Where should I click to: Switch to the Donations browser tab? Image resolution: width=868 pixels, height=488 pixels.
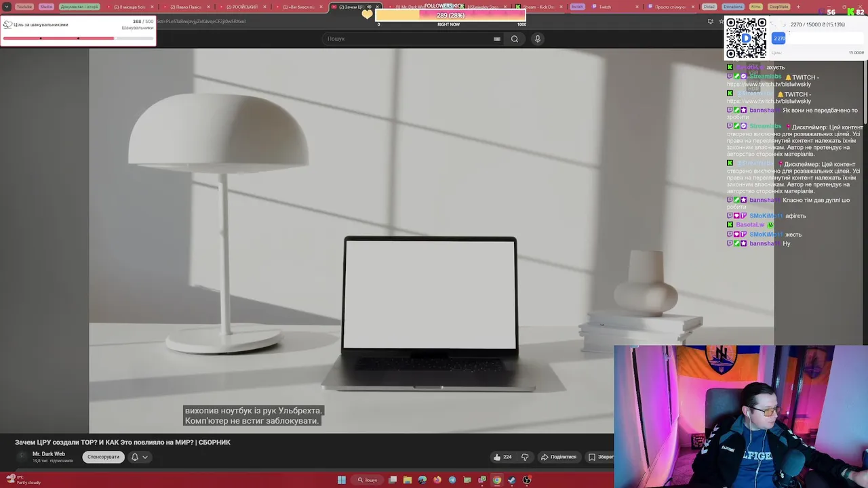[x=732, y=7]
